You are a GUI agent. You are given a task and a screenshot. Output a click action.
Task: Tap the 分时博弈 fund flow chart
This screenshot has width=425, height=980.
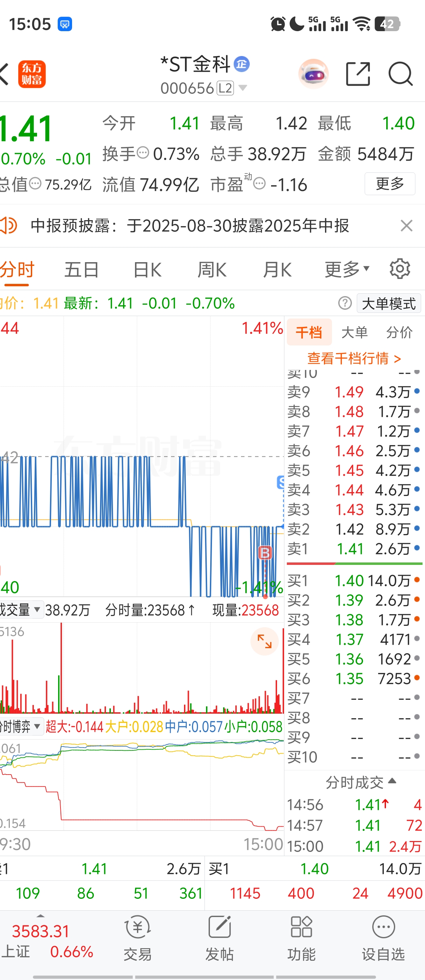tap(141, 785)
